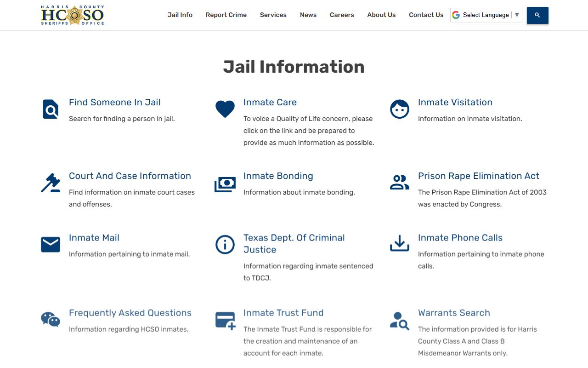
Task: Open Texas Dept. Of Criminal Justice link
Action: coord(294,244)
